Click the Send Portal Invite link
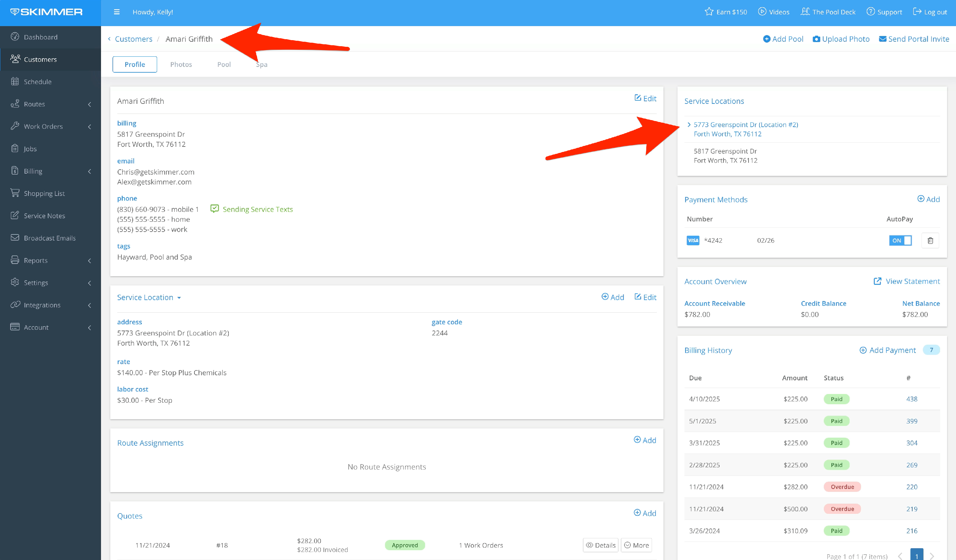Viewport: 956px width, 560px height. pos(914,39)
